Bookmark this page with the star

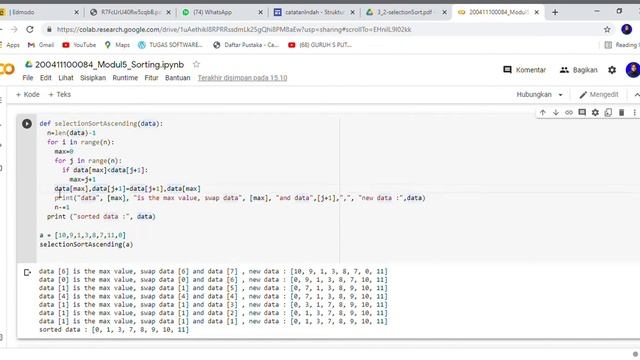(607, 29)
